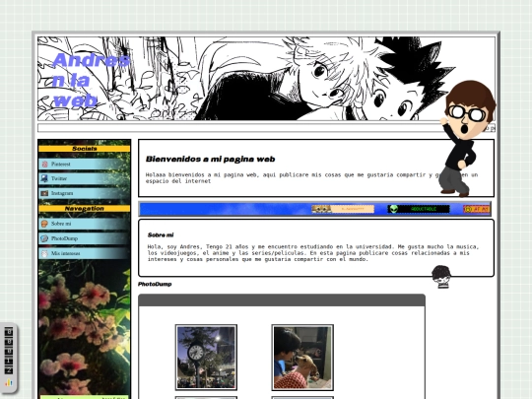Viewport: 532px width, 399px height.
Task: Click the manga banner image of two boys
Action: coord(266,79)
